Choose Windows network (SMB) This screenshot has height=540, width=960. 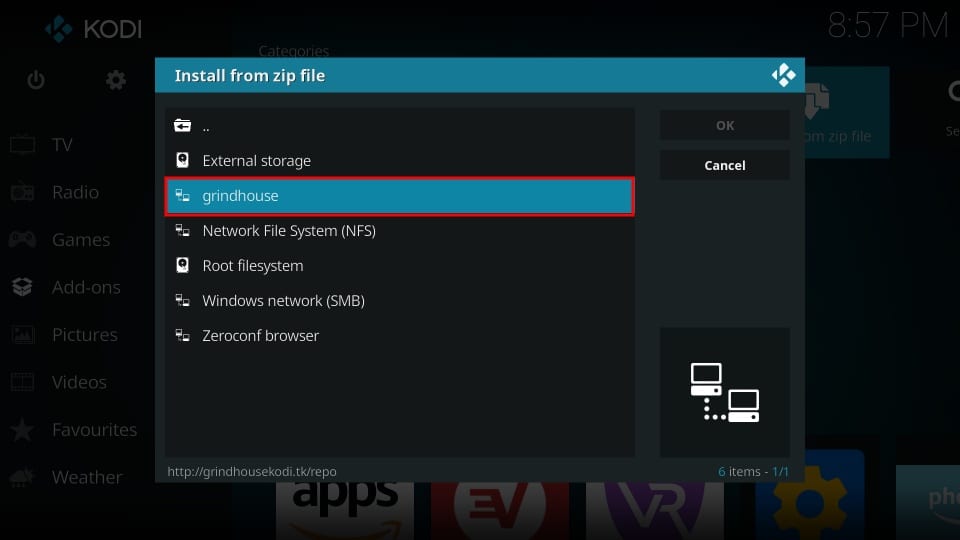click(399, 301)
